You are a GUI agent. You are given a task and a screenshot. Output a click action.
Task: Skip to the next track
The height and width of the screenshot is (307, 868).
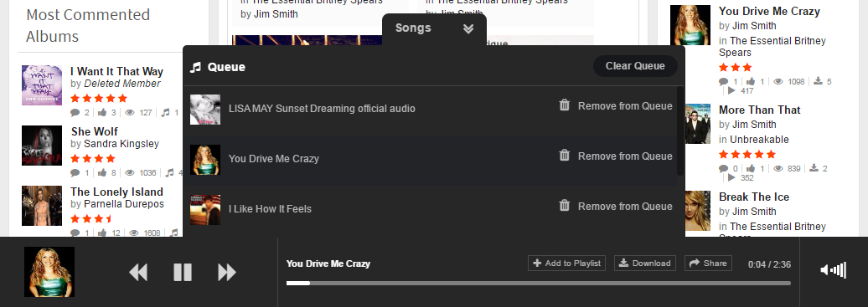pos(227,272)
